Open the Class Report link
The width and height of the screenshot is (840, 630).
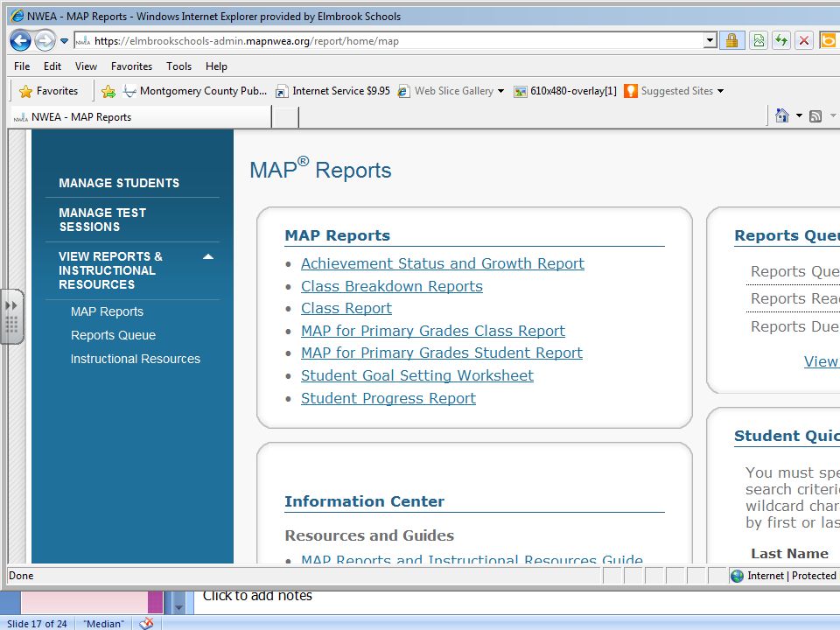(x=346, y=309)
